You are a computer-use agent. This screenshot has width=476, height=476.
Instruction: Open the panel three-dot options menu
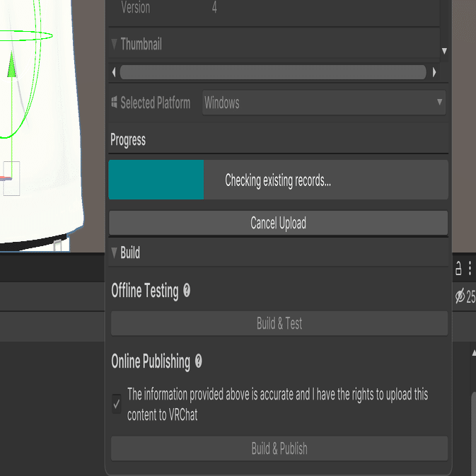pyautogui.click(x=470, y=268)
